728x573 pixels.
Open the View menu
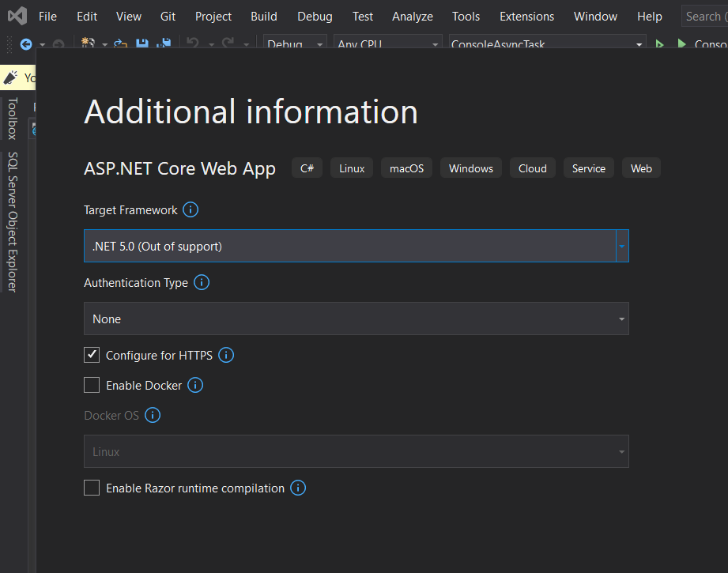(x=129, y=17)
